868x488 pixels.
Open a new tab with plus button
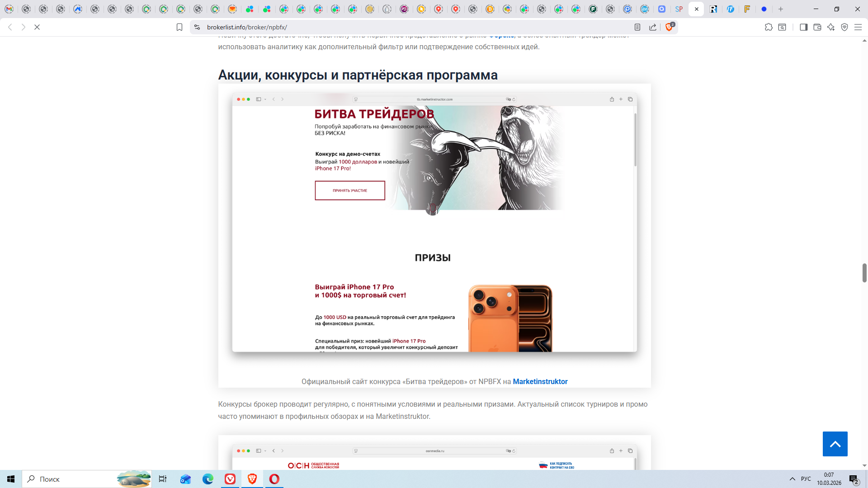781,9
